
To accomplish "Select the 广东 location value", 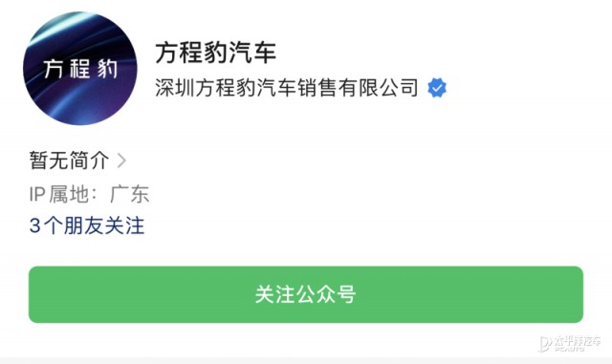I will 130,194.
